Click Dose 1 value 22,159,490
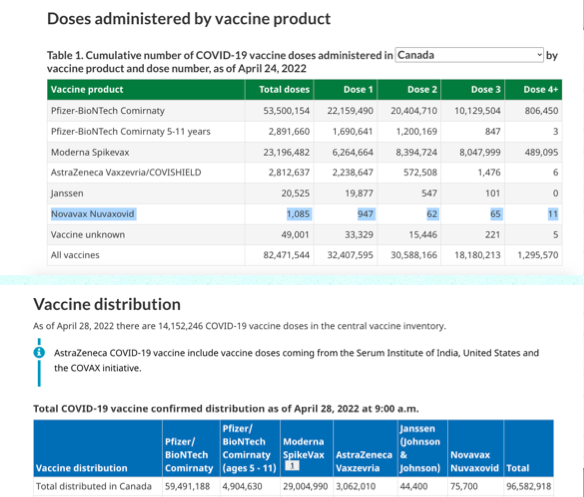 pos(350,111)
